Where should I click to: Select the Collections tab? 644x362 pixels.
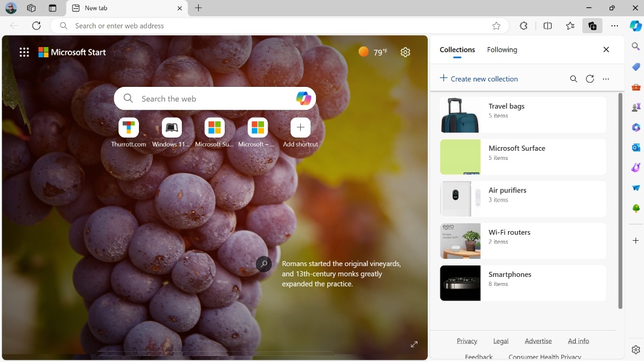click(457, 49)
